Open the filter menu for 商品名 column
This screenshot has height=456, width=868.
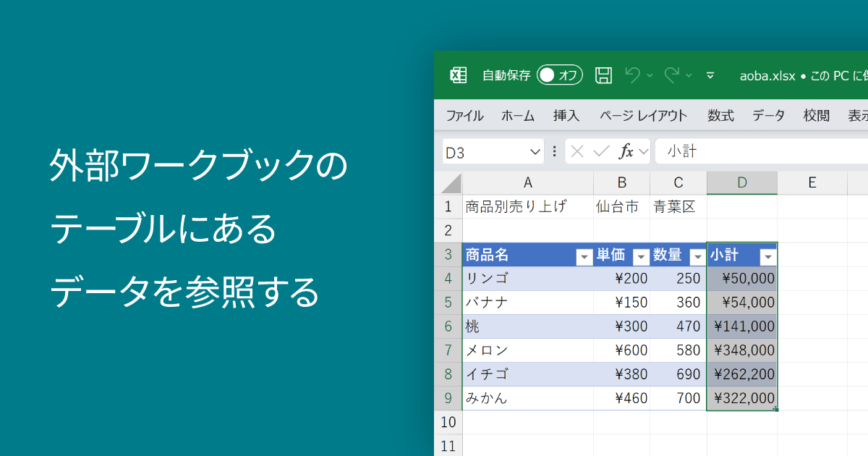[584, 256]
